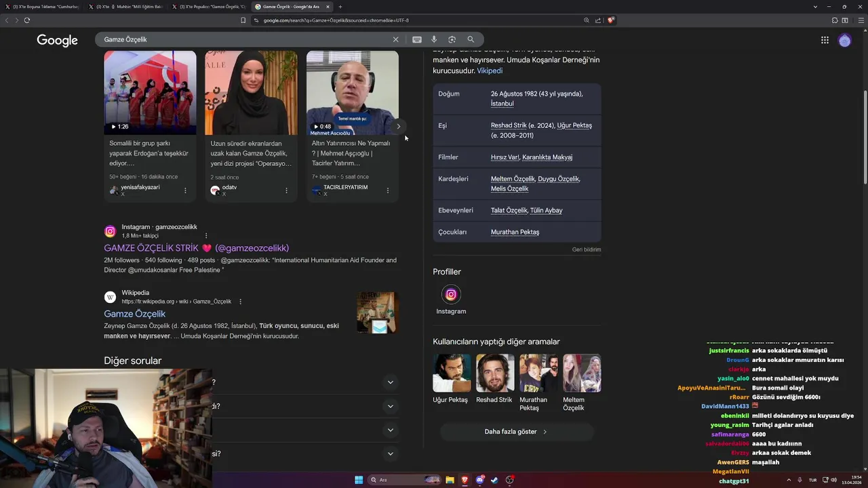Open a new browser tab
Viewport: 868px width, 488px height.
(340, 7)
